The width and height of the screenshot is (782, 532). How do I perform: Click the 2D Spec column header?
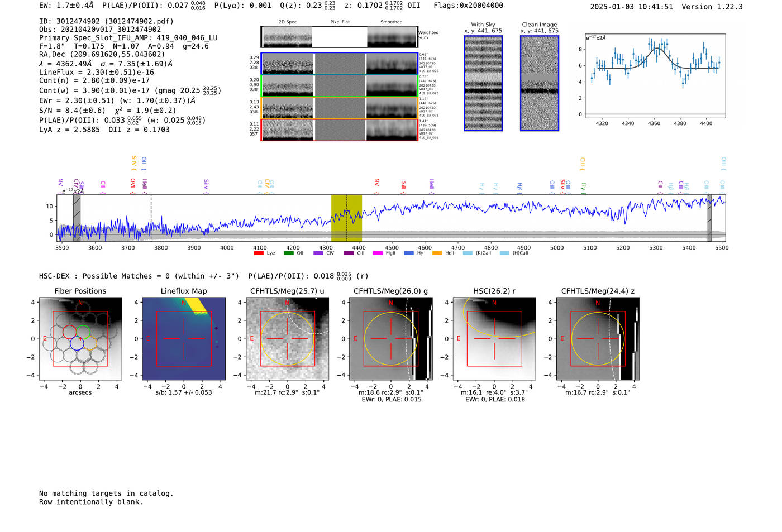pos(288,22)
